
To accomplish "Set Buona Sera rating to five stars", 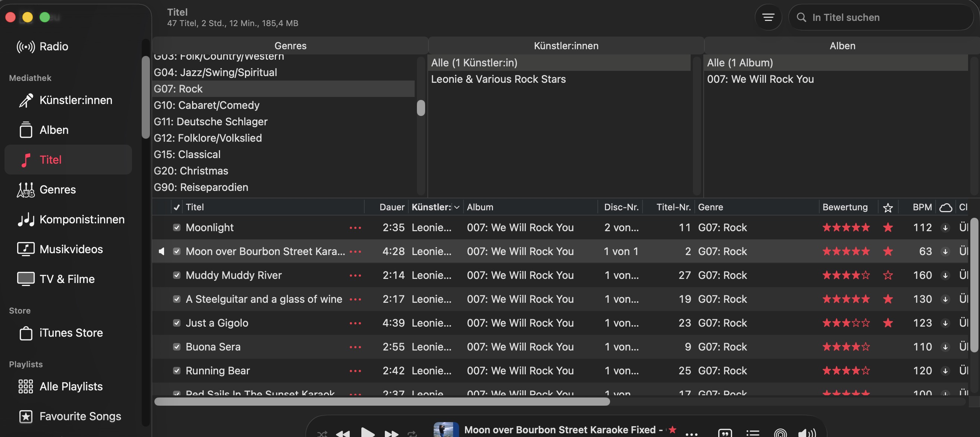I will pos(865,347).
